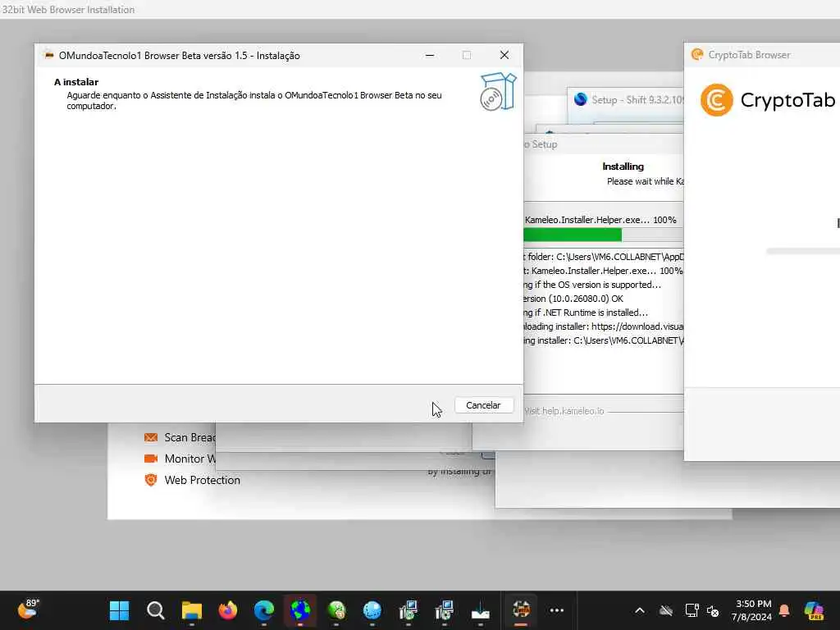Switch to the second setup installer taskbar icon

click(x=445, y=610)
